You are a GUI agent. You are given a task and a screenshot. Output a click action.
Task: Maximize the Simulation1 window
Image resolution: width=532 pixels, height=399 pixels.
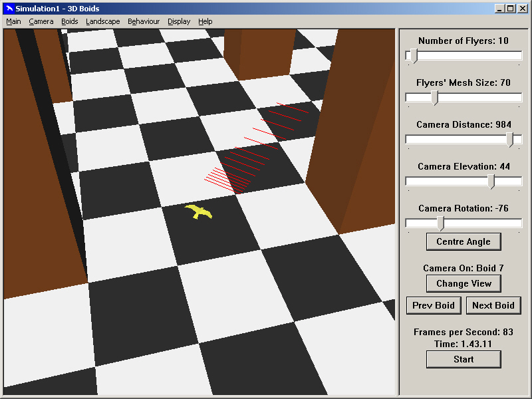pos(511,9)
